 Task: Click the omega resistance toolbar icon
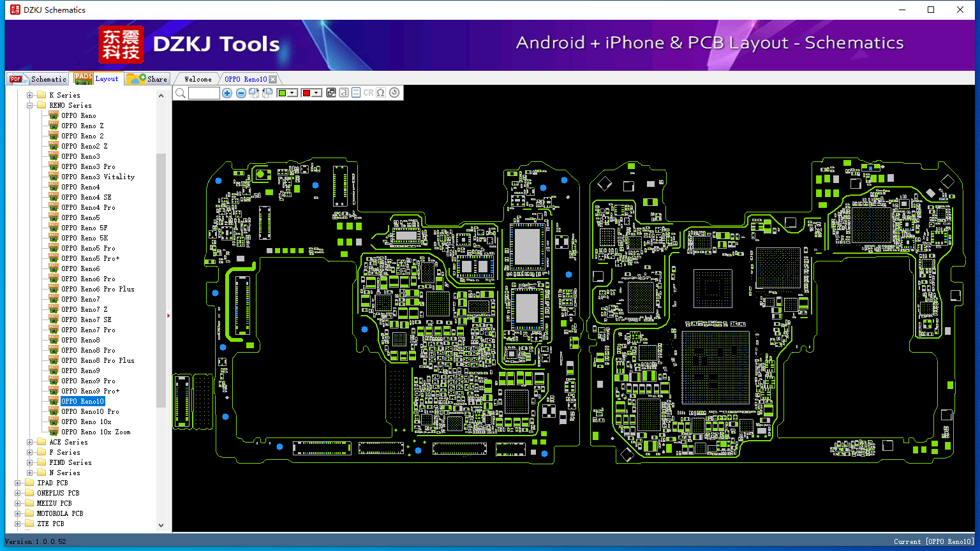(381, 93)
